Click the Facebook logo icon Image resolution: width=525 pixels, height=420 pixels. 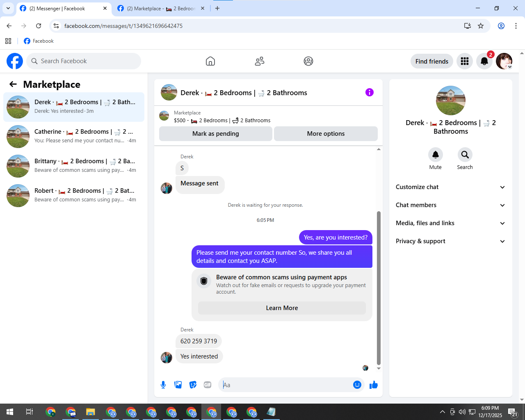[15, 61]
